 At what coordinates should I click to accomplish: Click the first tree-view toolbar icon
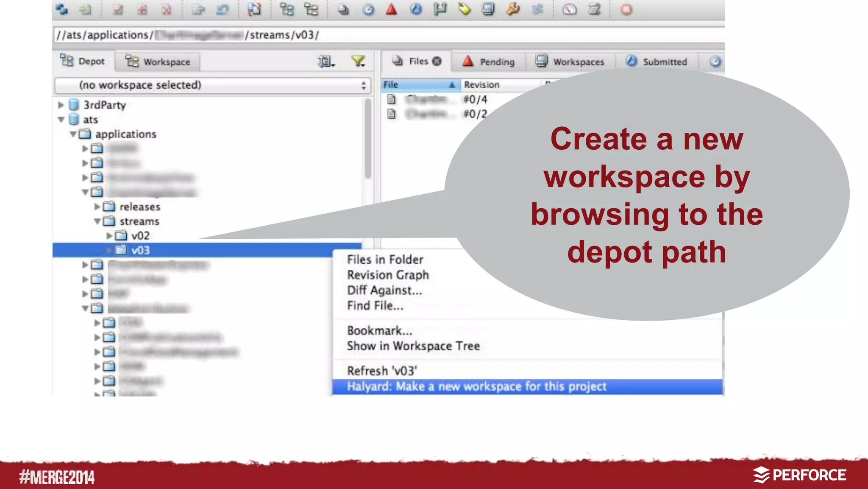click(287, 9)
